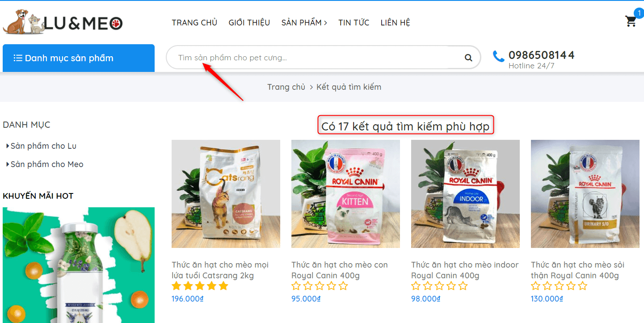The width and height of the screenshot is (644, 323).
Task: Open the Royal Canin Indoor product image
Action: click(x=465, y=194)
